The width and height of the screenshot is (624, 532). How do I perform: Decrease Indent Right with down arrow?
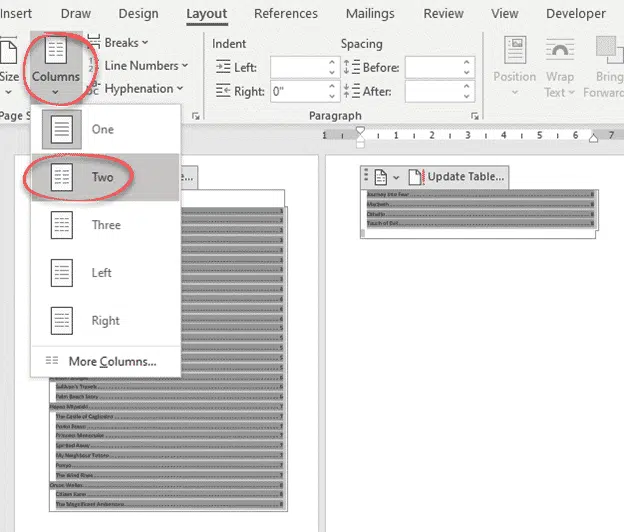[332, 97]
